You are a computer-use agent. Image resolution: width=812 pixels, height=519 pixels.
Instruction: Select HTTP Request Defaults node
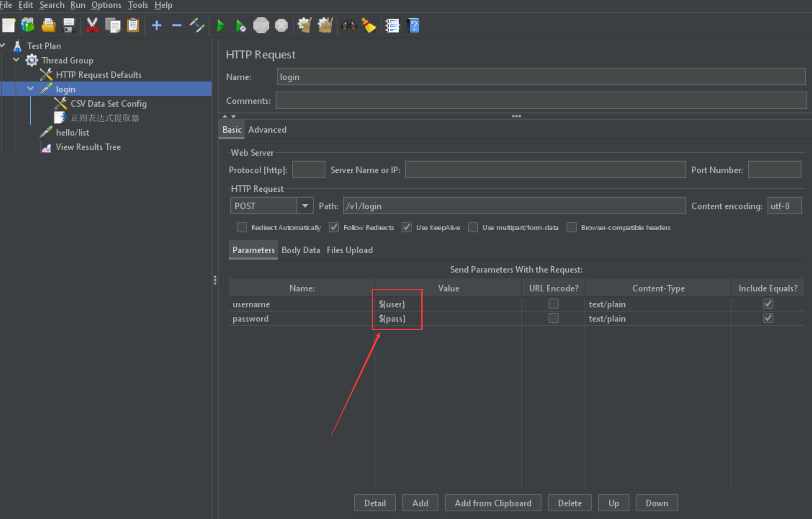click(x=98, y=75)
